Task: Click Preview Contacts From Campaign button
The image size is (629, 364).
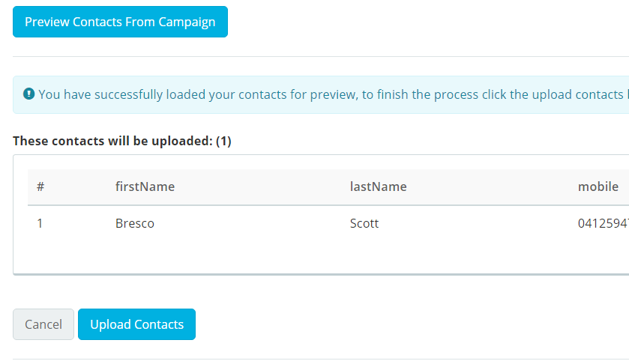Action: click(x=121, y=22)
